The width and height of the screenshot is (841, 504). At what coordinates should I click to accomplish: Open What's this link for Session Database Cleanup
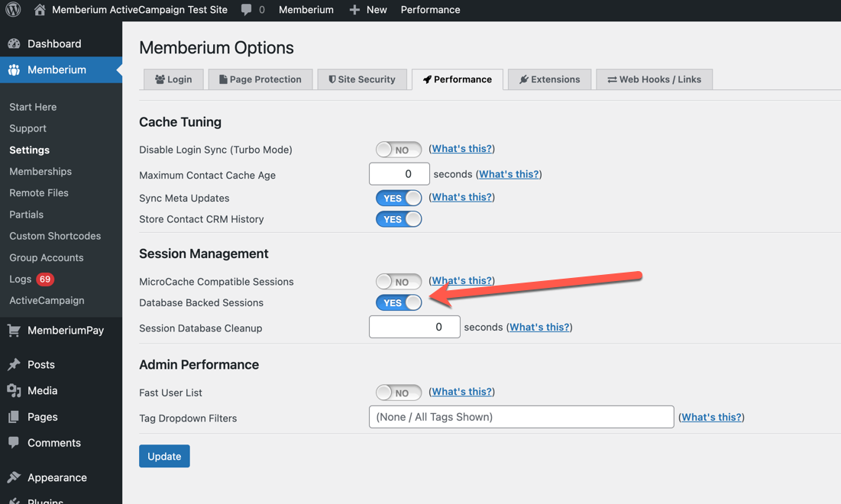coord(539,327)
